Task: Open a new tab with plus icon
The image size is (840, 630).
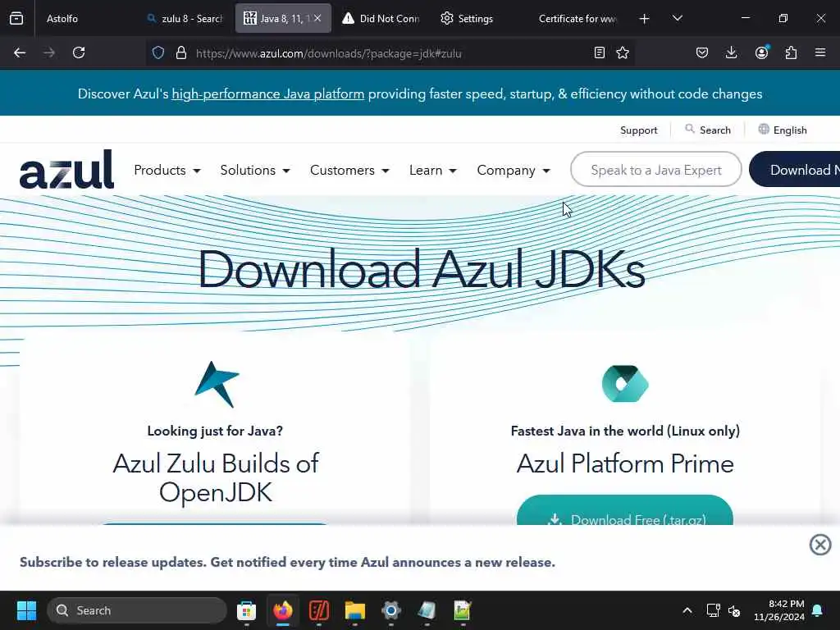Action: (645, 19)
